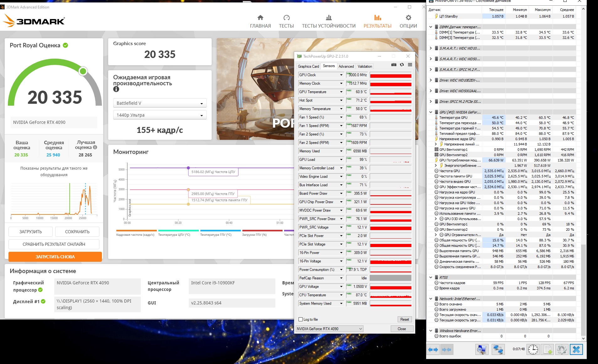Image resolution: width=598 pixels, height=364 pixels.
Task: Open ТЕСТЫ УСТОЙЧИВОСТИ stress tests tab
Action: pyautogui.click(x=329, y=22)
